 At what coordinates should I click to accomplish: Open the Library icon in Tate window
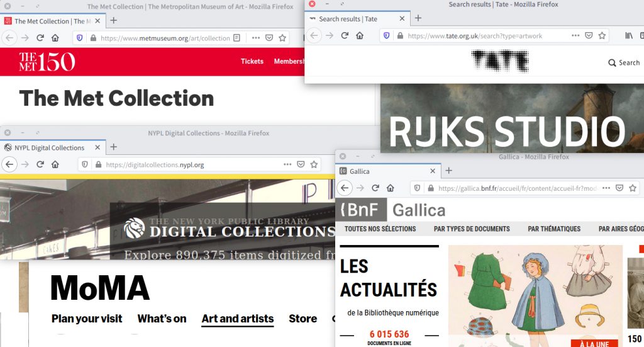coord(629,35)
